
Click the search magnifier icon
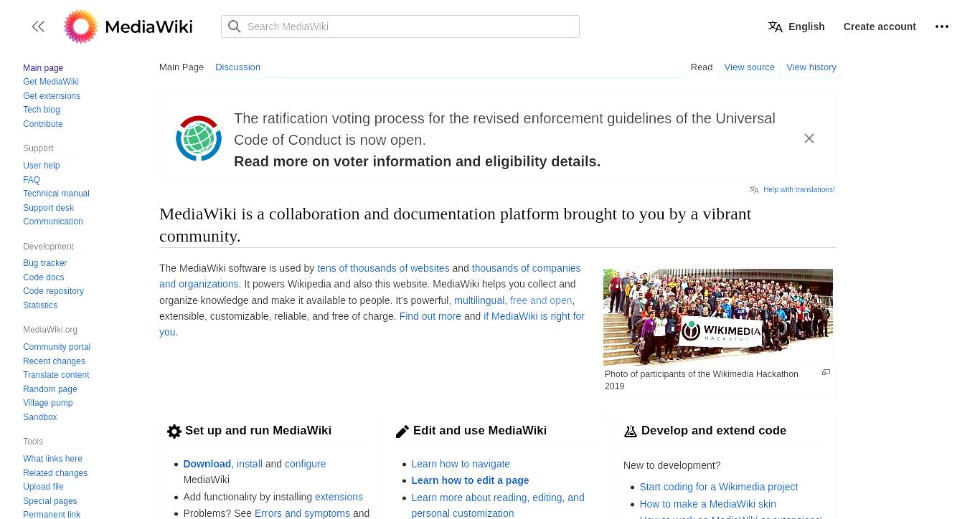tap(235, 27)
